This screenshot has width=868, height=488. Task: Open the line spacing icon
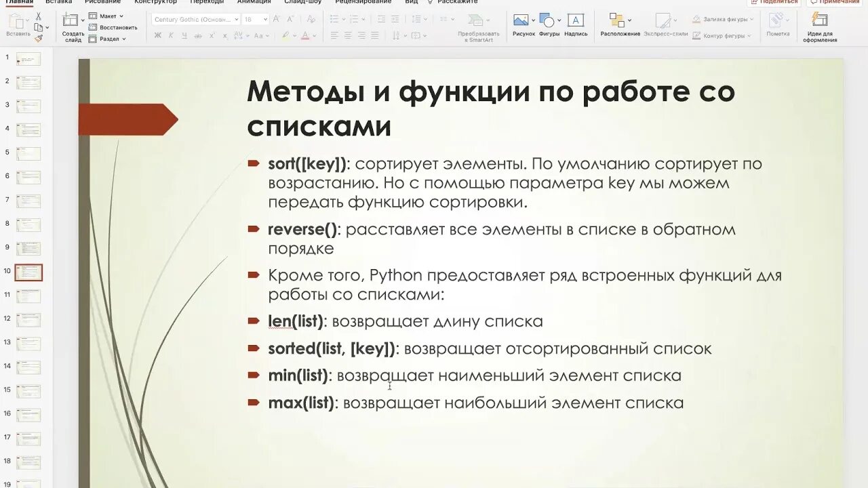click(x=416, y=20)
